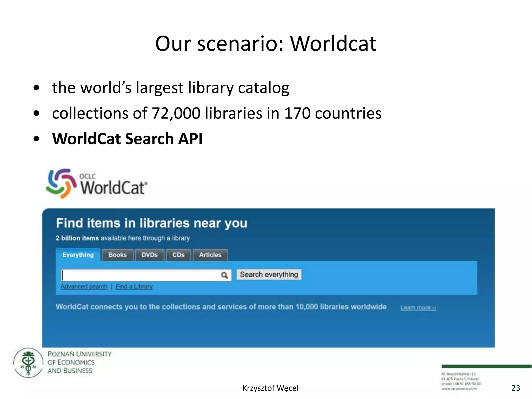Viewport: 532px width, 399px height.
Task: Click the bullet about 72,000 libraries
Action: click(217, 113)
